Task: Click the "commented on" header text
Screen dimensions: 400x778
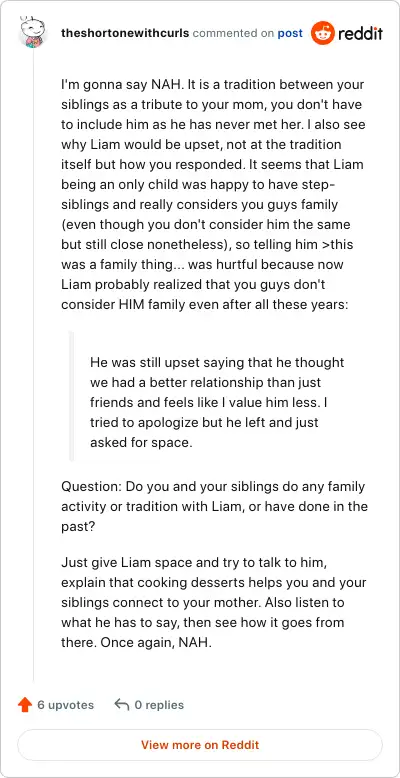Action: [x=233, y=33]
